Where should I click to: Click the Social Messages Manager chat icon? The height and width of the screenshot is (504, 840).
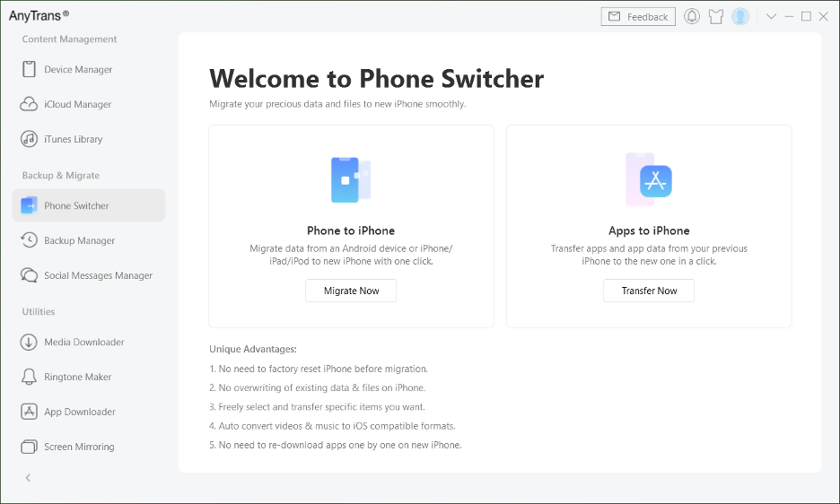coord(29,274)
